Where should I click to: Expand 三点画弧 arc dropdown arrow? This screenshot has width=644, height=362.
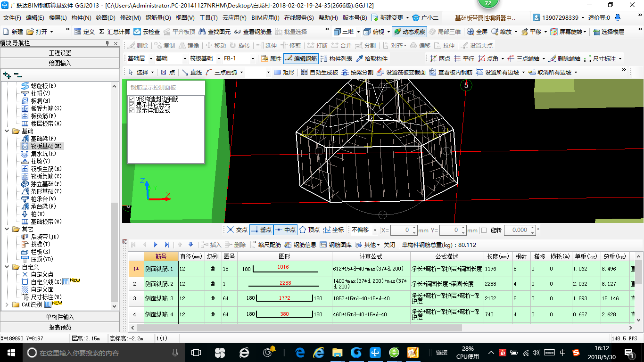coord(242,73)
